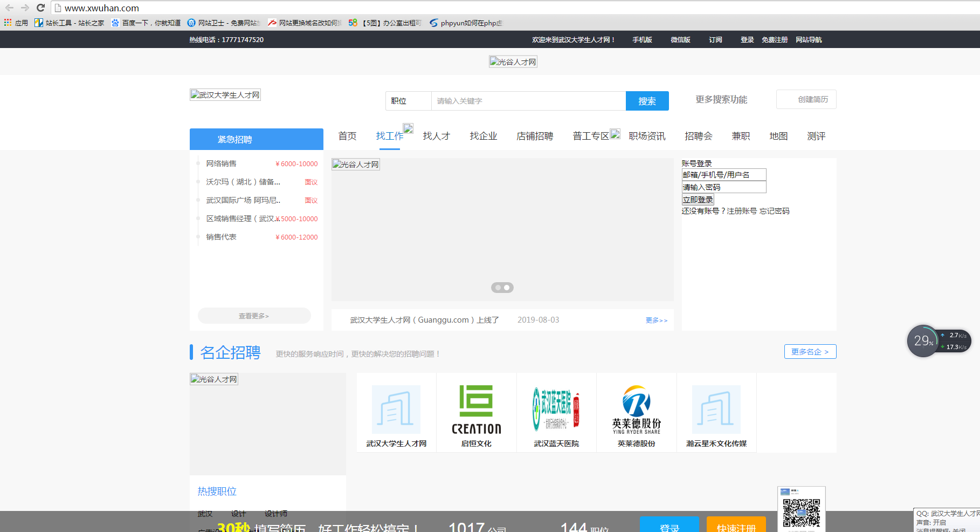Switch to the 找人才 tab
Viewport: 980px width, 532px height.
pyautogui.click(x=436, y=136)
